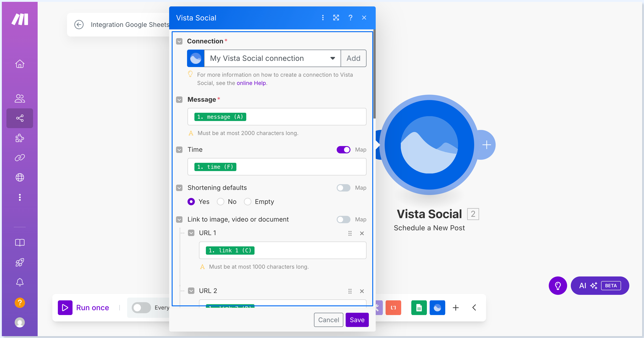Run the scenario with Run once
644x338 pixels.
coord(84,307)
